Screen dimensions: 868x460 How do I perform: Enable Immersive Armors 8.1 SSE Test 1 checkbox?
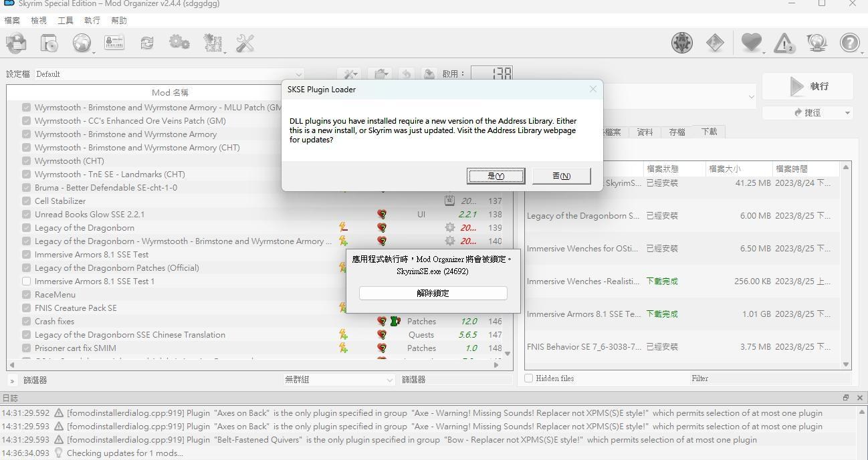[27, 281]
